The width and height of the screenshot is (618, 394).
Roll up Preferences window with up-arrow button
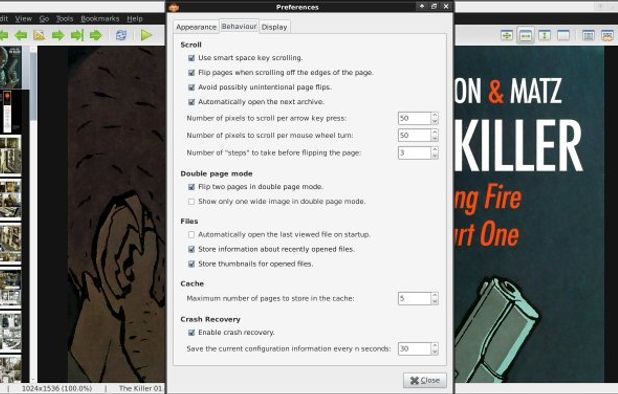422,6
